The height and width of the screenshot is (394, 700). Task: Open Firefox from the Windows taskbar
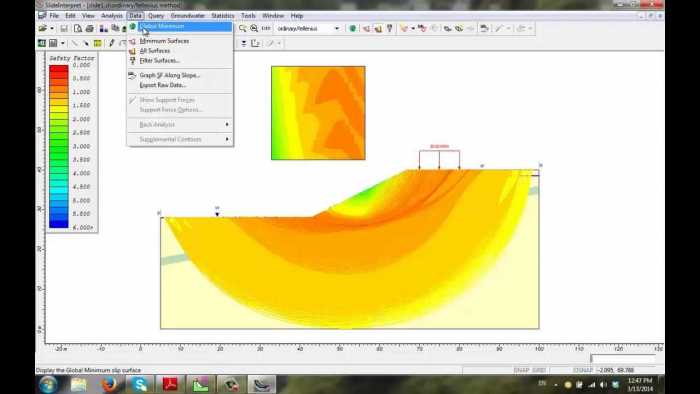tap(109, 384)
